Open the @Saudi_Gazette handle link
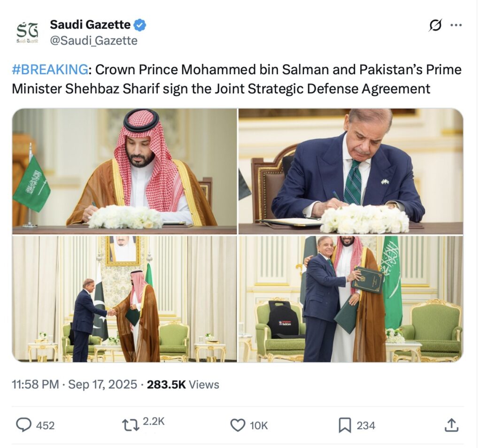481x448 pixels. (93, 40)
